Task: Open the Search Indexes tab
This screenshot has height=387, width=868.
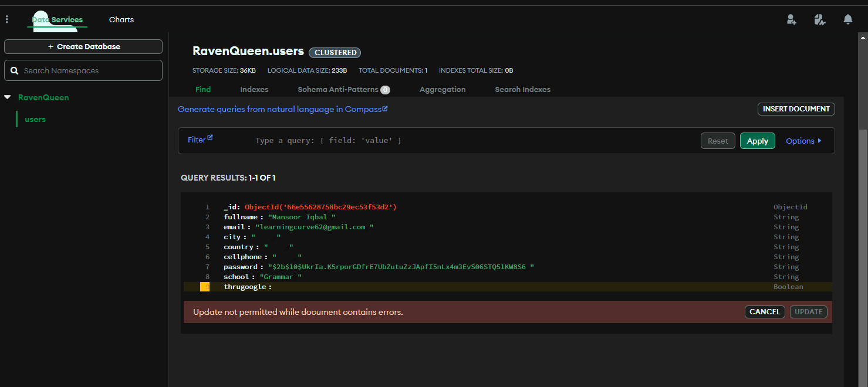Action: click(523, 89)
